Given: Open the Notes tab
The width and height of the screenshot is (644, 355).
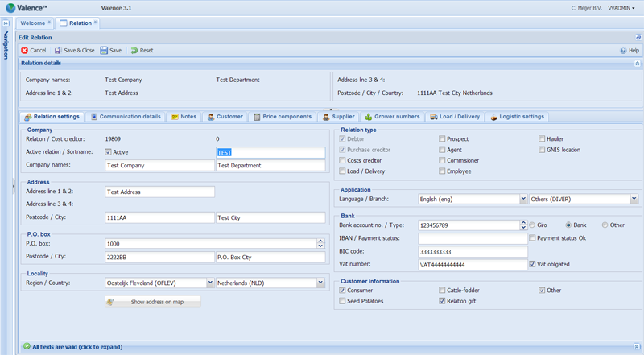Looking at the screenshot, I should (x=184, y=117).
